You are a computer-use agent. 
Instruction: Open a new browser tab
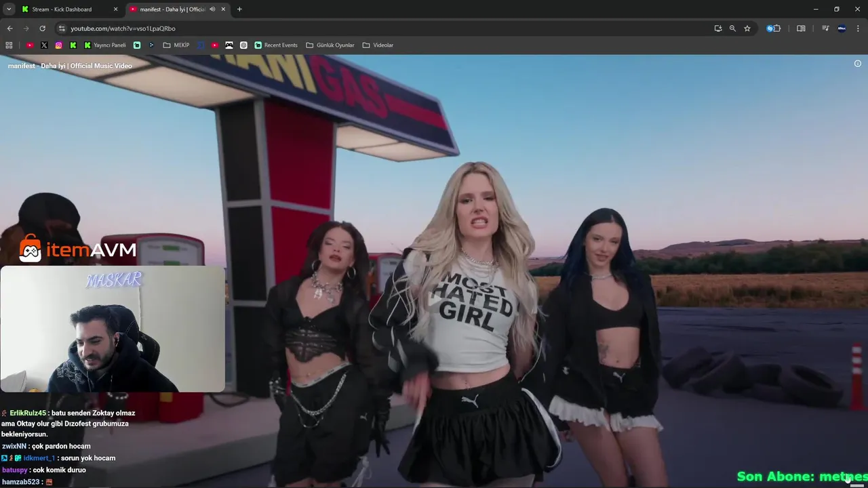pyautogui.click(x=239, y=9)
